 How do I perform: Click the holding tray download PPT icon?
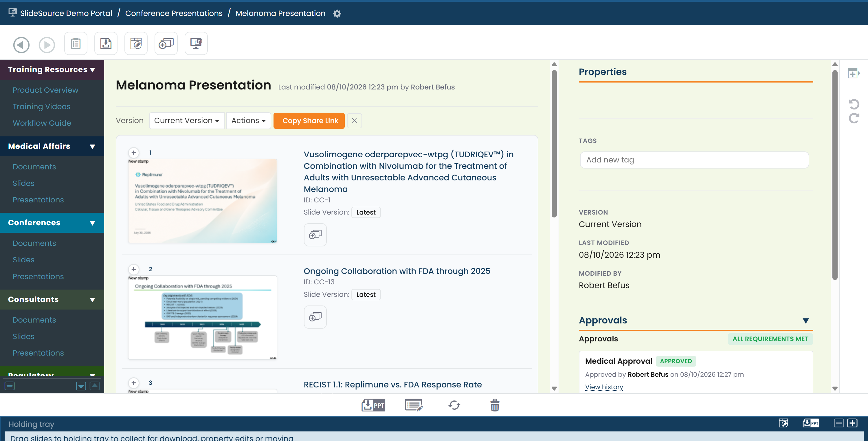click(811, 423)
